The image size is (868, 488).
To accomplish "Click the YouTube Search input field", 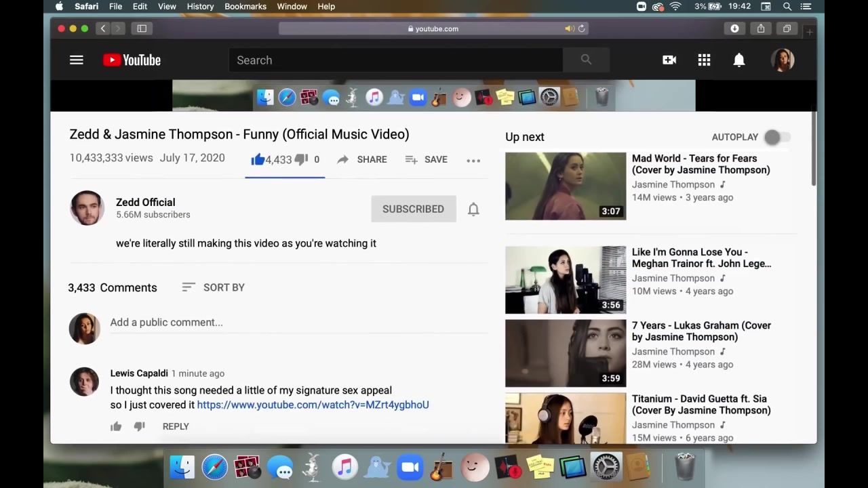I will (x=396, y=60).
